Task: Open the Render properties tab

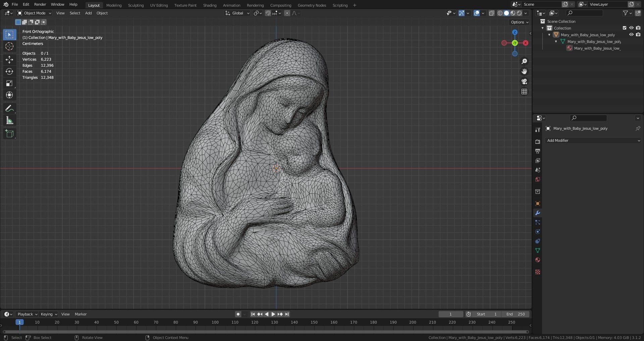Action: (x=538, y=142)
